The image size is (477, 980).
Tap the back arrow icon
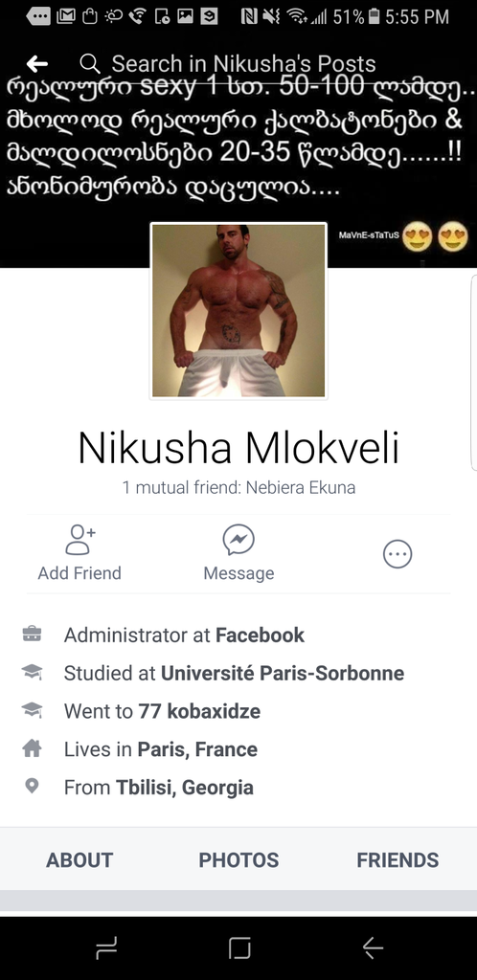coord(37,63)
